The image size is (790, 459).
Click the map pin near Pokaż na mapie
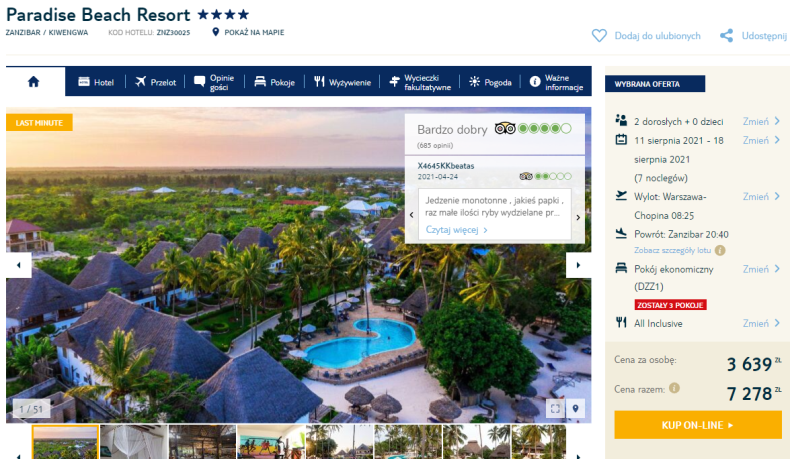(216, 32)
